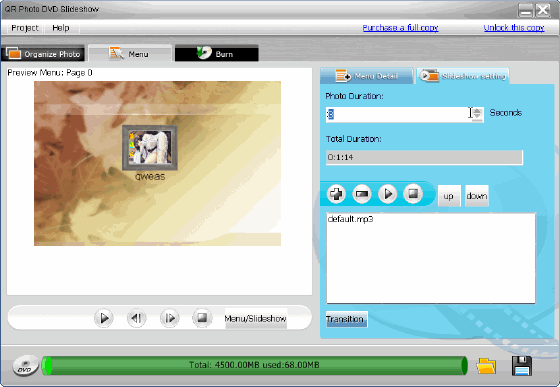Switch to the Burn tab
Image resolution: width=560 pixels, height=387 pixels.
216,54
